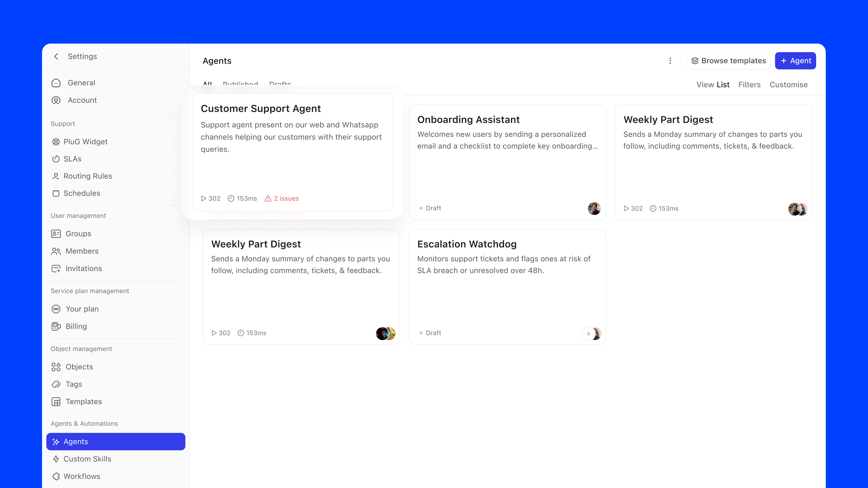Click the 'A' avatar on Escalation Watchdog

pyautogui.click(x=588, y=334)
